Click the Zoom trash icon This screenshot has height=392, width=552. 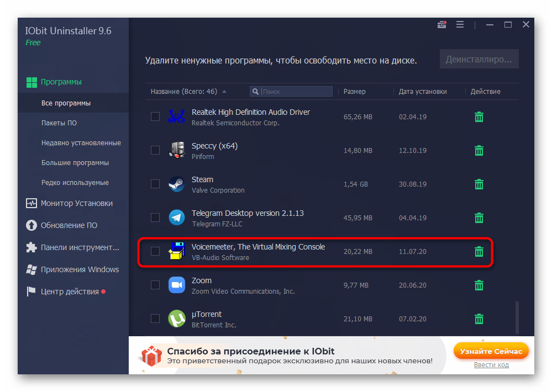479,285
